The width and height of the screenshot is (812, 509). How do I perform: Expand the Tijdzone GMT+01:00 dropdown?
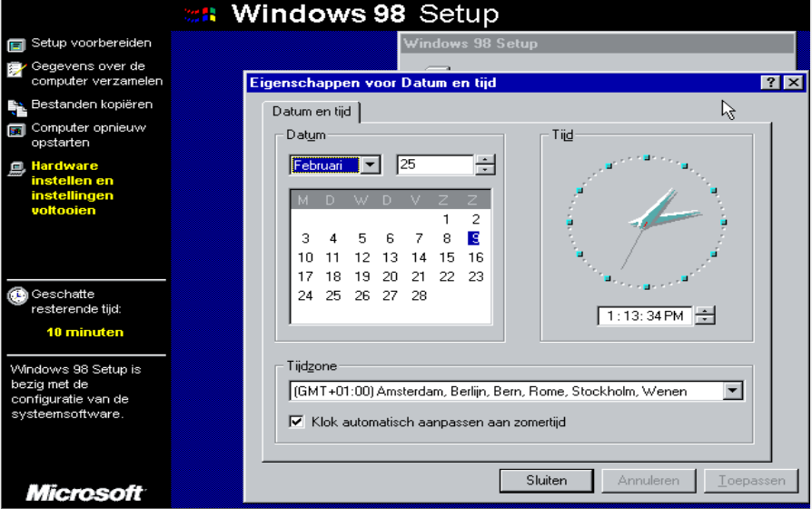733,391
